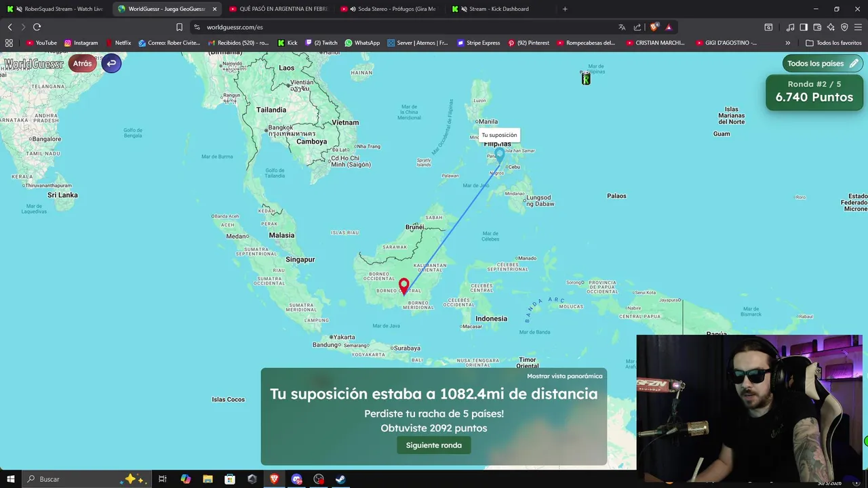Open Copilot from taskbar
Viewport: 868px width, 488px height.
(186, 479)
